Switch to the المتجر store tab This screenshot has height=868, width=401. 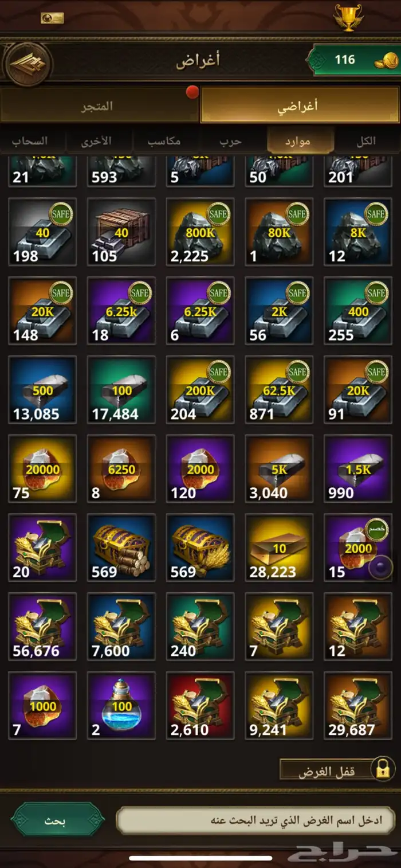tap(100, 105)
